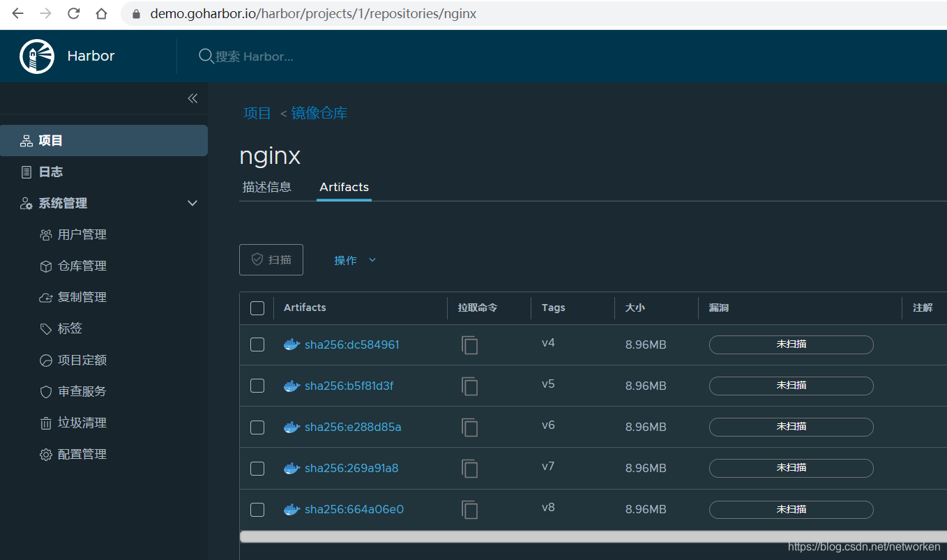Check the box for sha256:b5f81d3f
The height and width of the screenshot is (560, 947).
pyautogui.click(x=257, y=386)
